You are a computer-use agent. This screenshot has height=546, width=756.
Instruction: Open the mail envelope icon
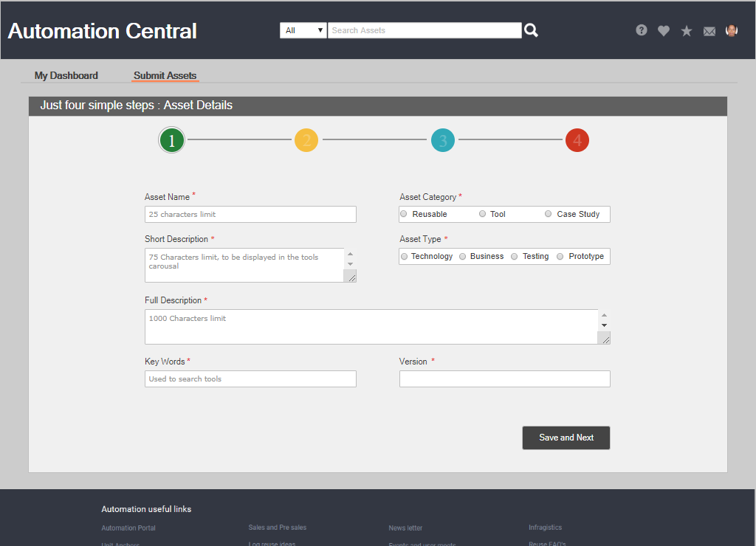pyautogui.click(x=709, y=31)
